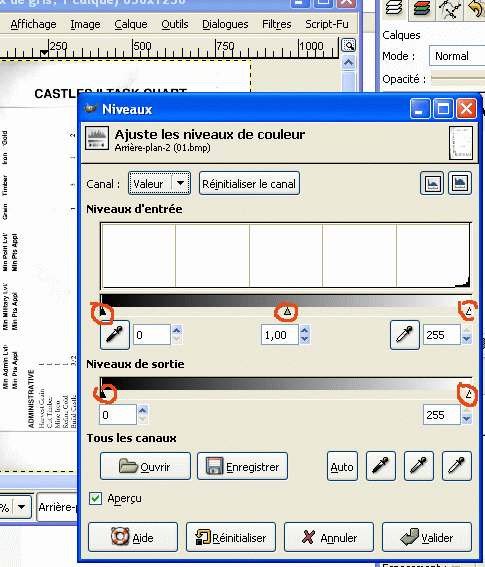Pick black point with input eyedropper
This screenshot has height=567, width=485.
(x=115, y=334)
